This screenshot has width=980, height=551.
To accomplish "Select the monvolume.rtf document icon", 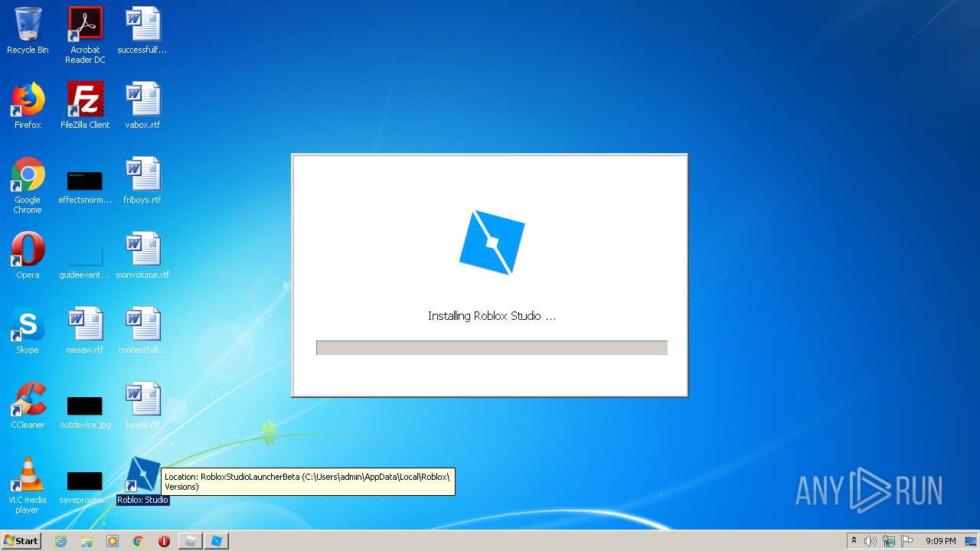I will tap(142, 256).
